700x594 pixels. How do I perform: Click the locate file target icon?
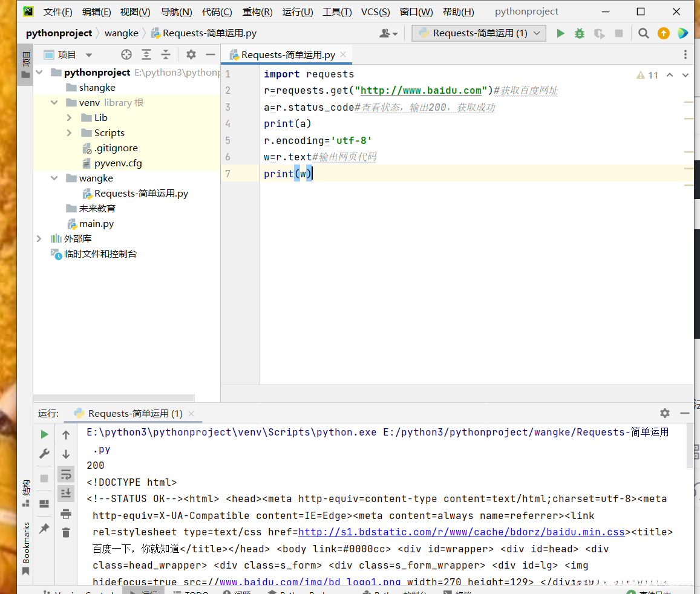click(x=126, y=55)
